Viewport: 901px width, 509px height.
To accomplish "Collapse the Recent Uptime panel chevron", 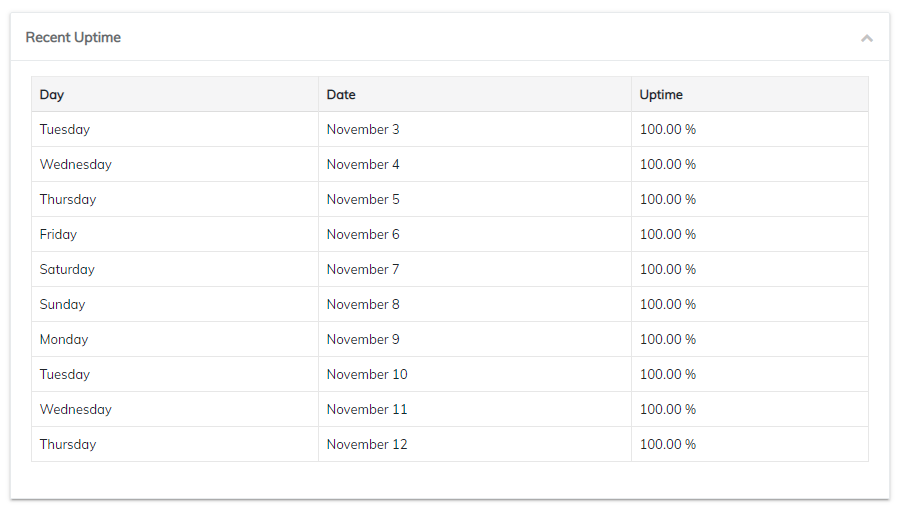I will 866,38.
